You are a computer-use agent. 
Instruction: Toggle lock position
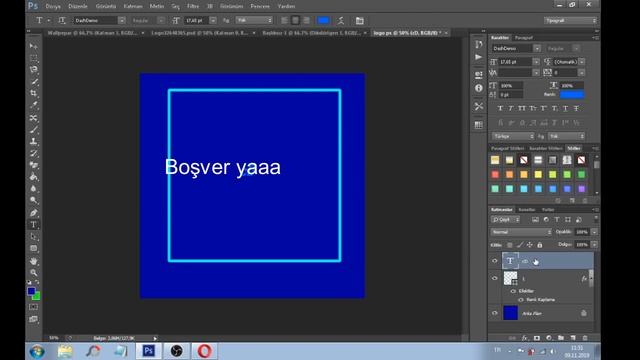[x=529, y=245]
